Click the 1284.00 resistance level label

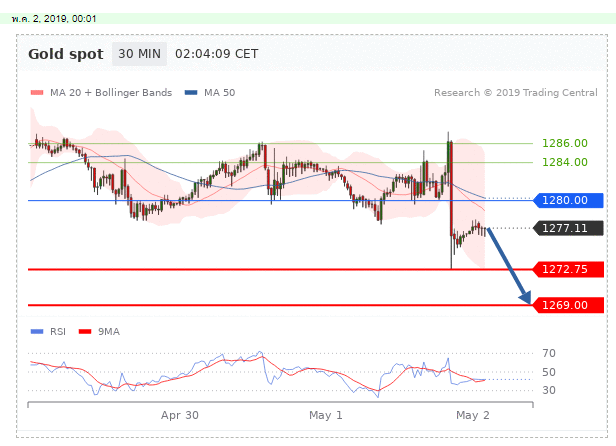(565, 162)
